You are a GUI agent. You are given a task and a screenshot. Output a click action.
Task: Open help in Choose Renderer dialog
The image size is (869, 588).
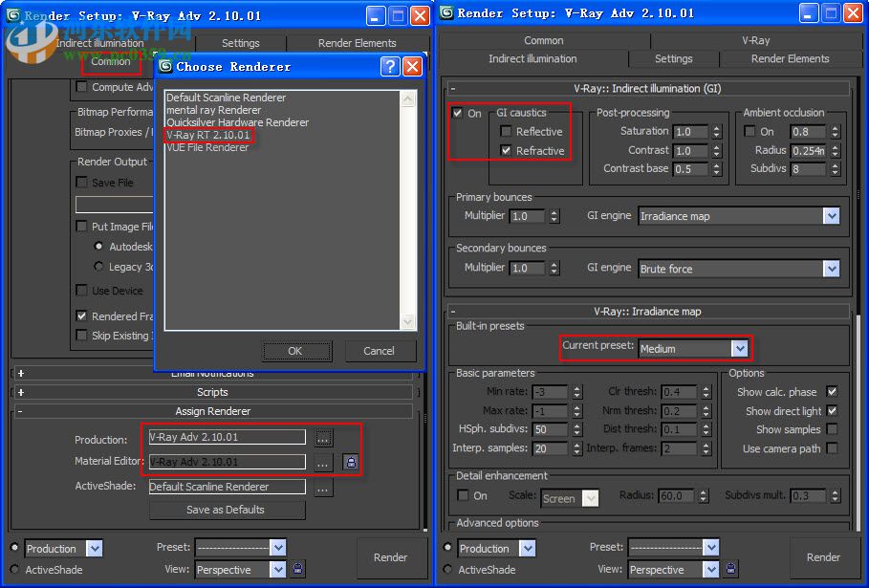coord(390,67)
